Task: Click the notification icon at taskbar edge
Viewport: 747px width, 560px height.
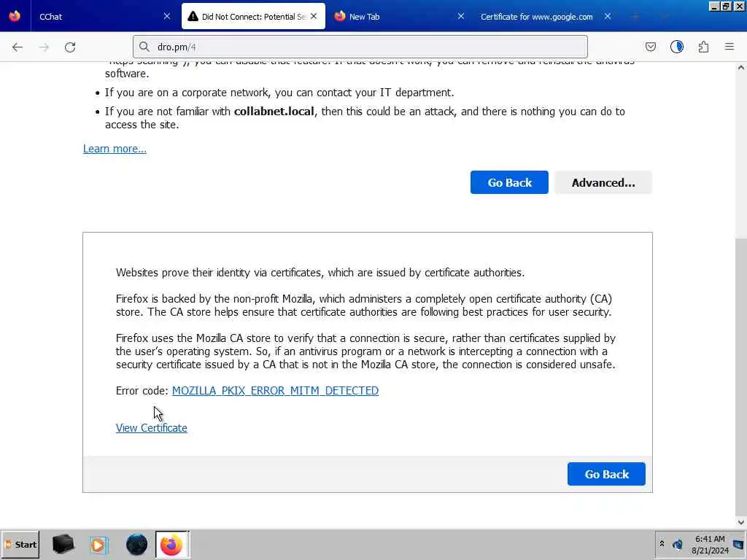Action: (739, 545)
